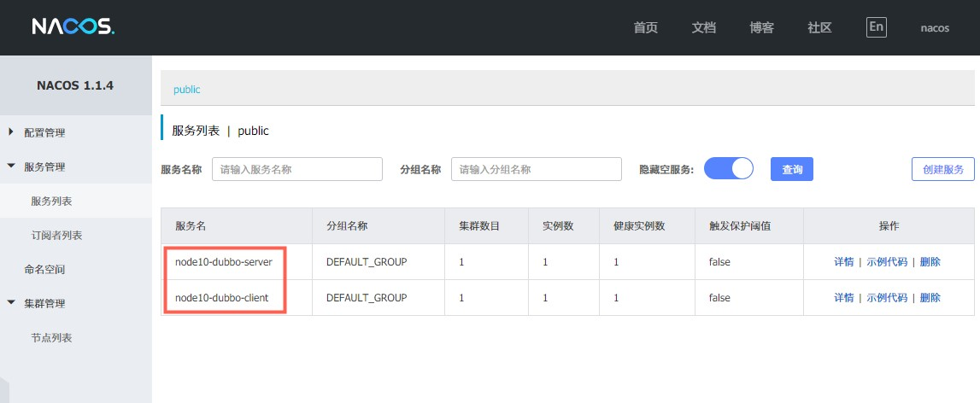This screenshot has width=980, height=403.
Task: Open 文档 in the top navigation
Action: click(x=703, y=27)
